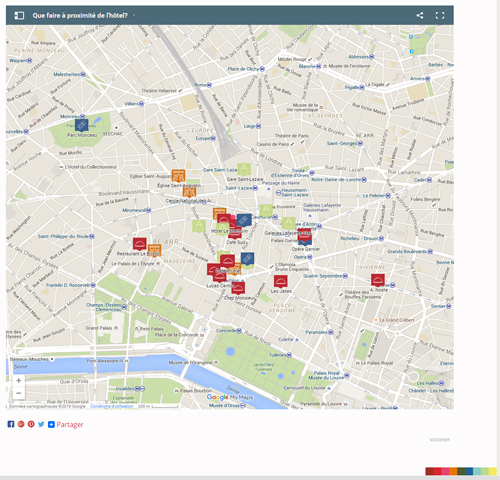Share page on Pinterest
Image resolution: width=500 pixels, height=480 pixels.
point(31,424)
